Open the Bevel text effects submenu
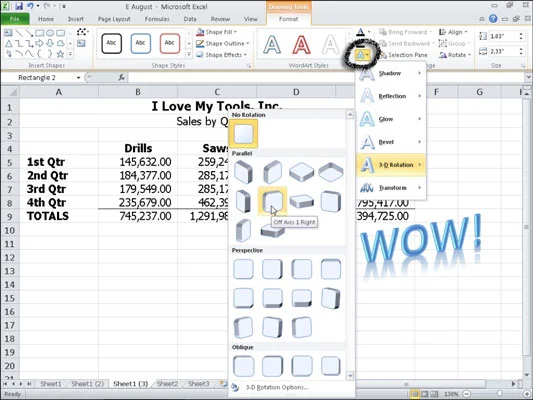 tap(391, 142)
